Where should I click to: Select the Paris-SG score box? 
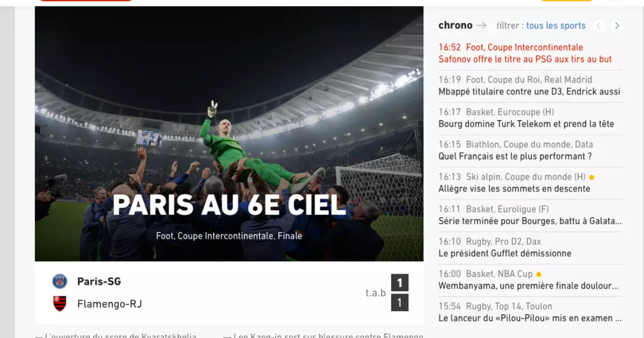pos(399,282)
